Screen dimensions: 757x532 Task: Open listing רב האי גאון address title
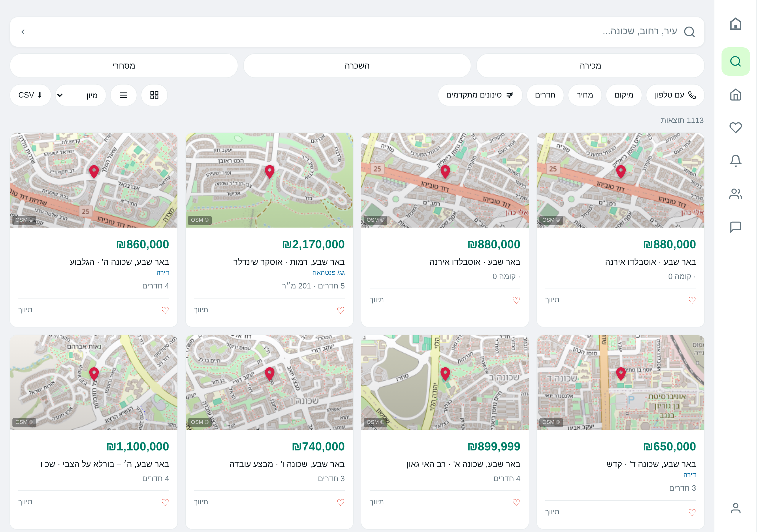pyautogui.click(x=463, y=464)
